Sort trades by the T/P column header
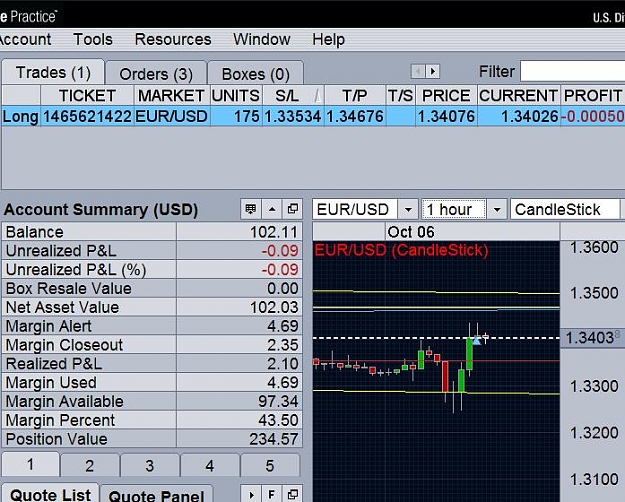625x502 pixels. (355, 96)
